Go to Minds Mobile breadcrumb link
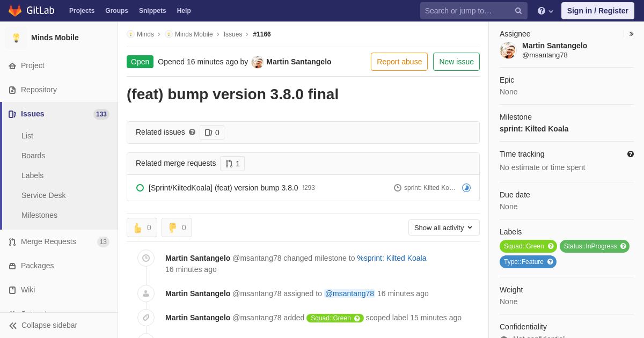 point(194,34)
